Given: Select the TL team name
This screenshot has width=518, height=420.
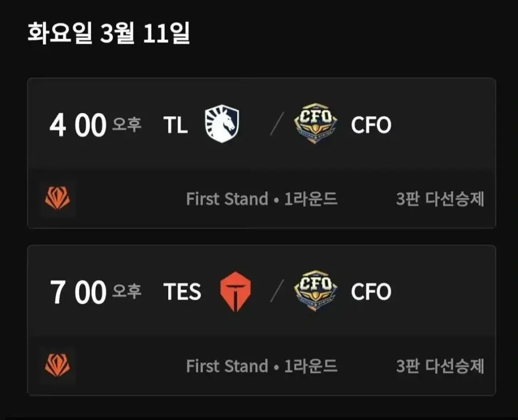Looking at the screenshot, I should pyautogui.click(x=176, y=125).
